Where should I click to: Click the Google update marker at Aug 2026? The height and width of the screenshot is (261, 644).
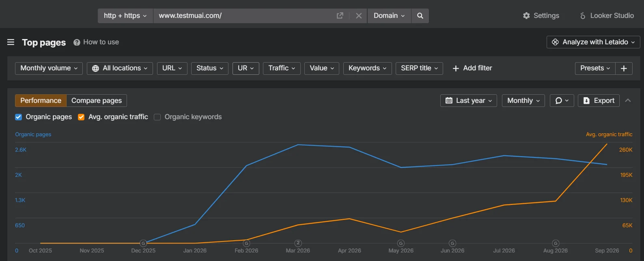pos(556,243)
